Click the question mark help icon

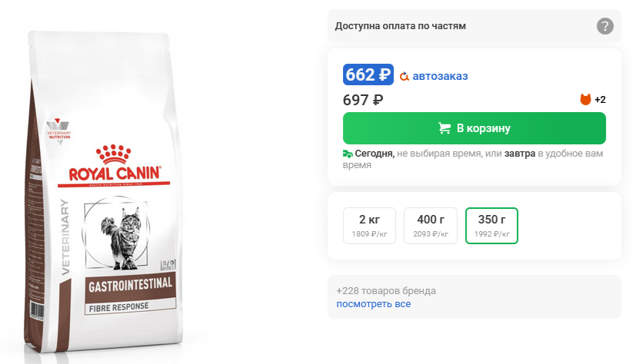(604, 26)
